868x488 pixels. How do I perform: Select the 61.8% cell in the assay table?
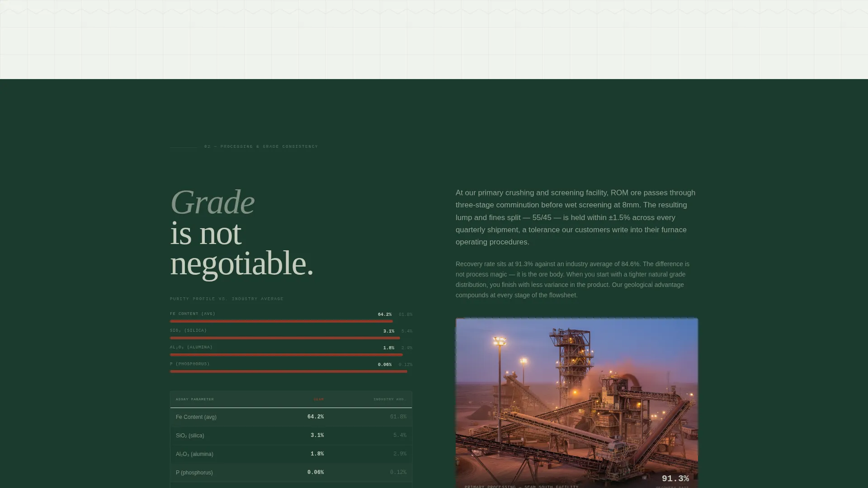(x=398, y=417)
